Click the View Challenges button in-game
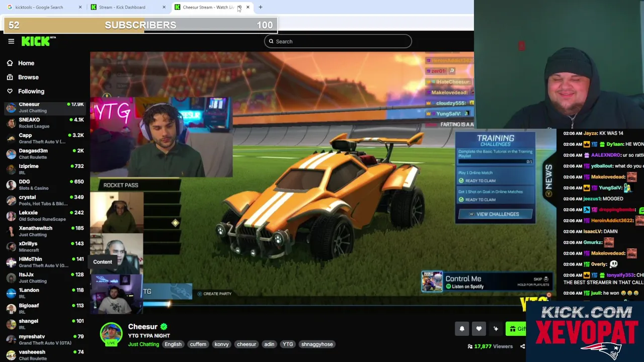The width and height of the screenshot is (644, 362). point(496,214)
